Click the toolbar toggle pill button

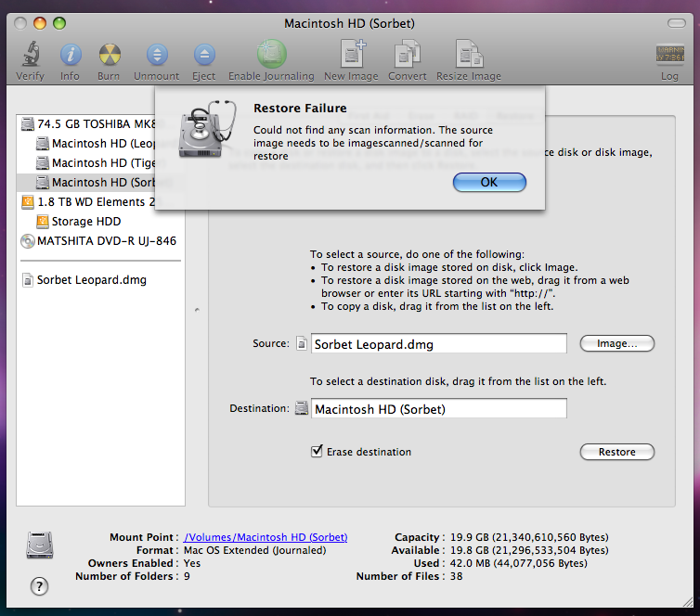677,23
